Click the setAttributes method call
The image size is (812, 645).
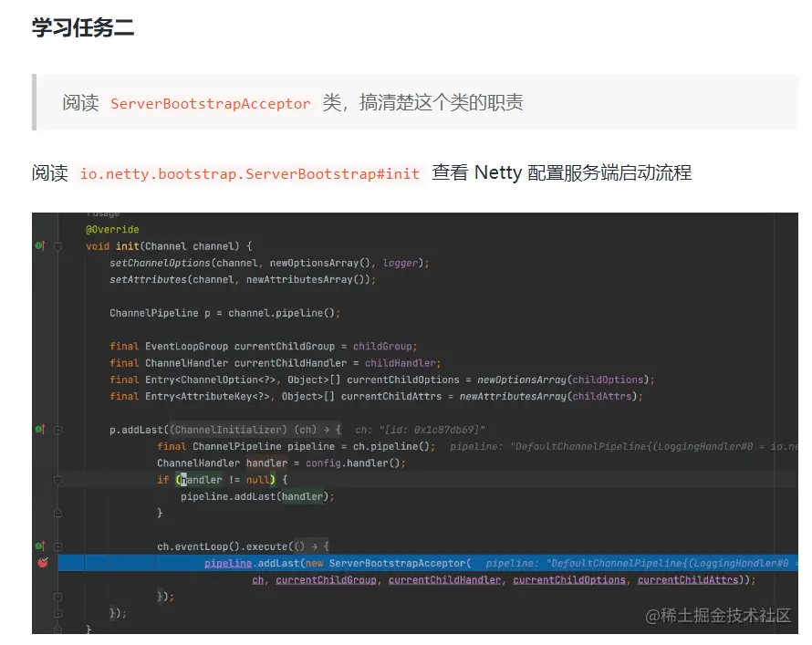coord(148,279)
